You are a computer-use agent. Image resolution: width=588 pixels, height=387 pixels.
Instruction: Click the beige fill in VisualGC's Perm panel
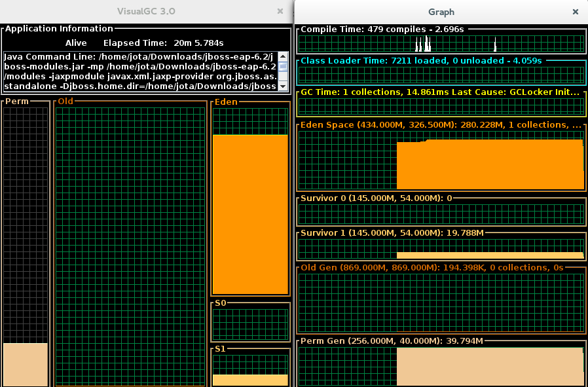point(26,365)
